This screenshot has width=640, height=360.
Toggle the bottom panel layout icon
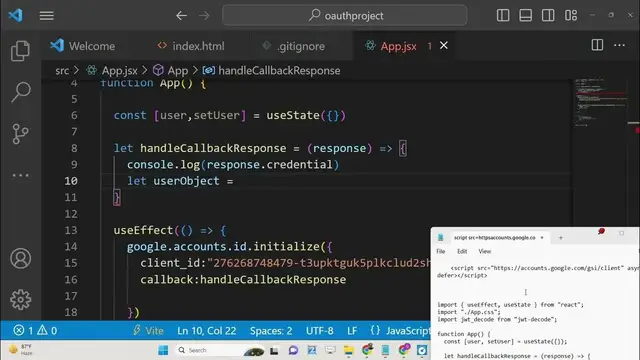(x=525, y=16)
